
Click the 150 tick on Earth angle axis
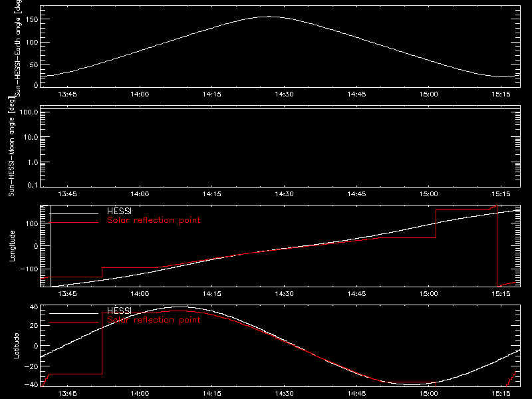tap(33, 19)
